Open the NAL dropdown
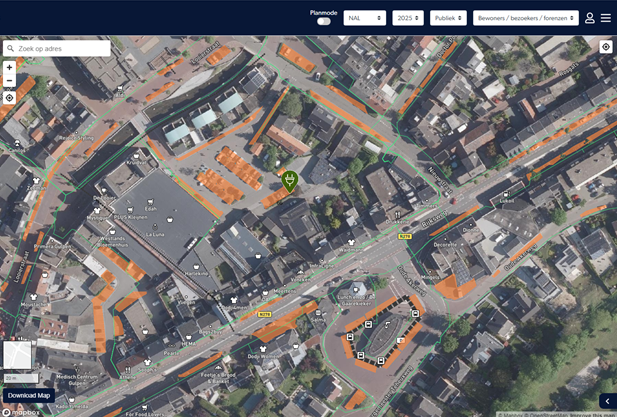617x417 pixels. pyautogui.click(x=364, y=18)
